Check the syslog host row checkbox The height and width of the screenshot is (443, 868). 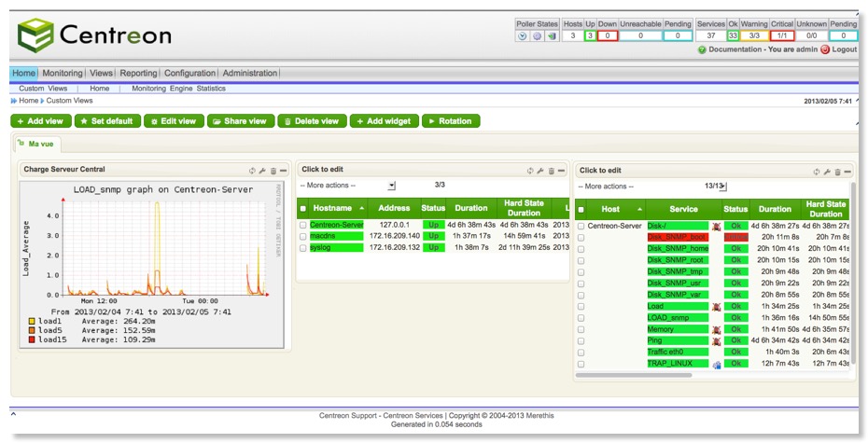[x=302, y=248]
